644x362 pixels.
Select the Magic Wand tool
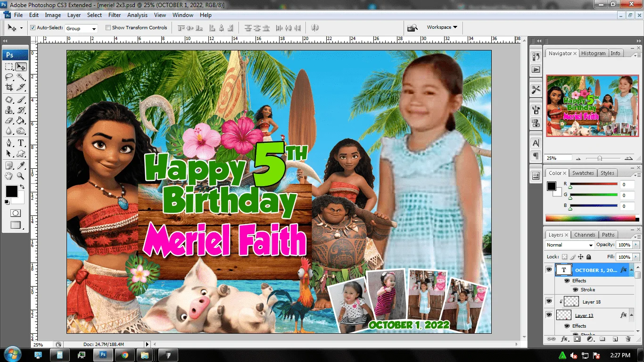21,77
